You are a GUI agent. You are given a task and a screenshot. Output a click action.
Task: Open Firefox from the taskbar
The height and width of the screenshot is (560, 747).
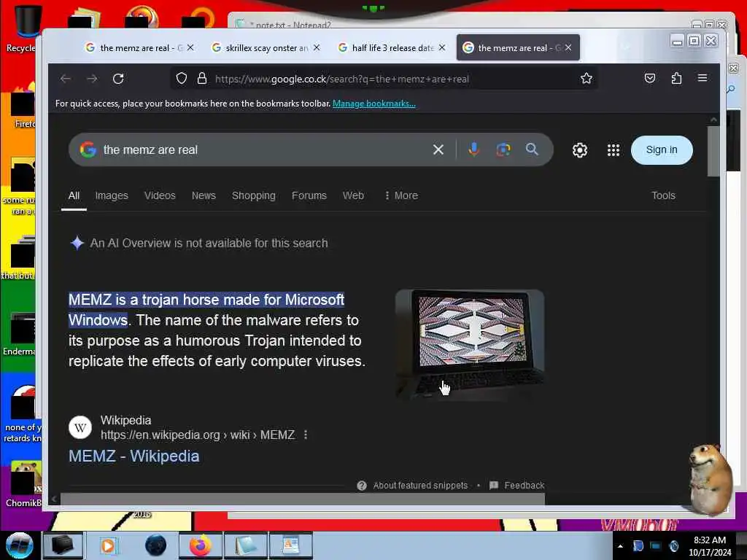click(201, 545)
